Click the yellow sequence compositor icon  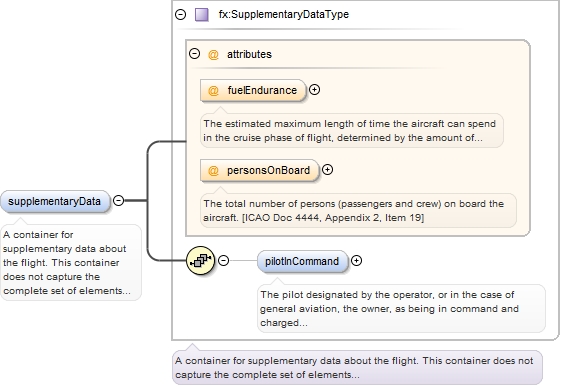click(x=200, y=261)
